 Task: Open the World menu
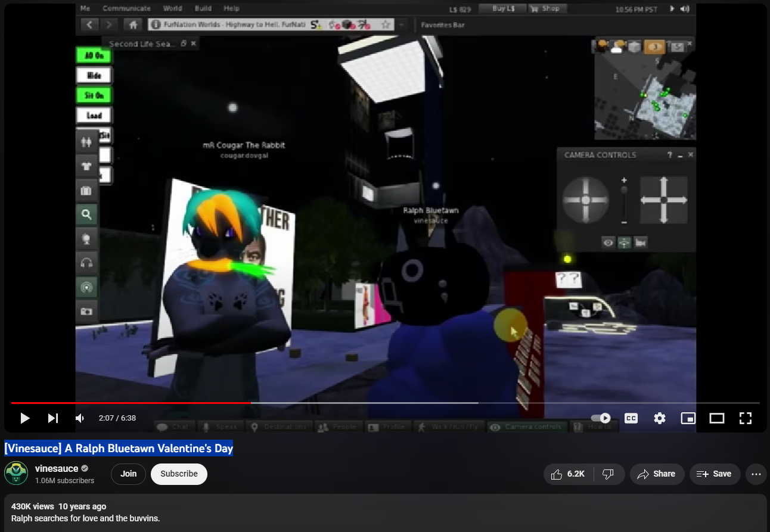[173, 8]
